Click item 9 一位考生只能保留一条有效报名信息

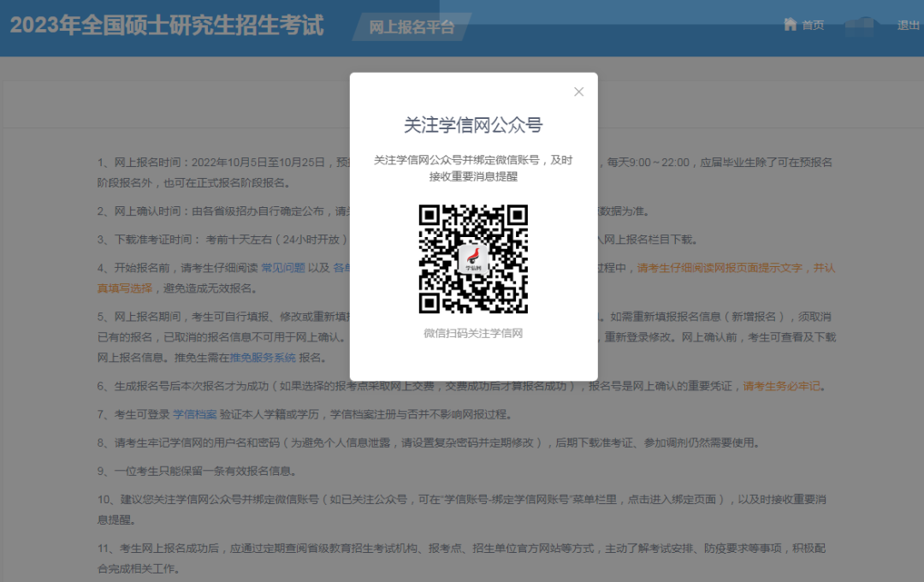click(x=197, y=471)
